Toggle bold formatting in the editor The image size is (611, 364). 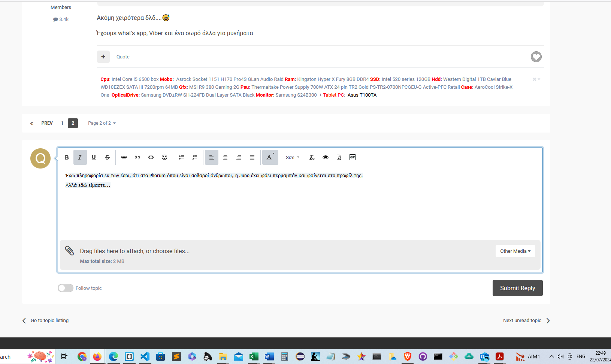click(x=67, y=157)
